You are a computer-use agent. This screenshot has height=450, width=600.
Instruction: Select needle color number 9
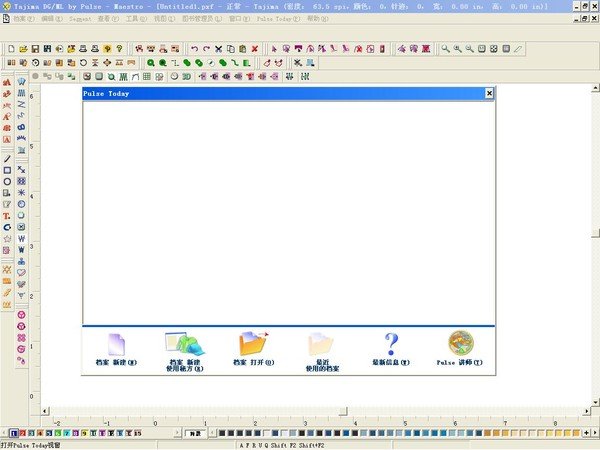85,433
